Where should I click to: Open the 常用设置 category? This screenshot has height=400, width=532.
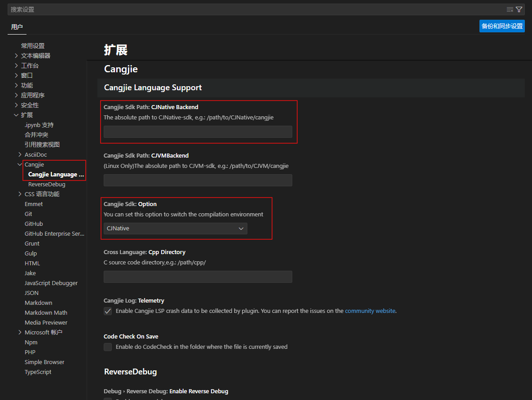click(x=33, y=46)
